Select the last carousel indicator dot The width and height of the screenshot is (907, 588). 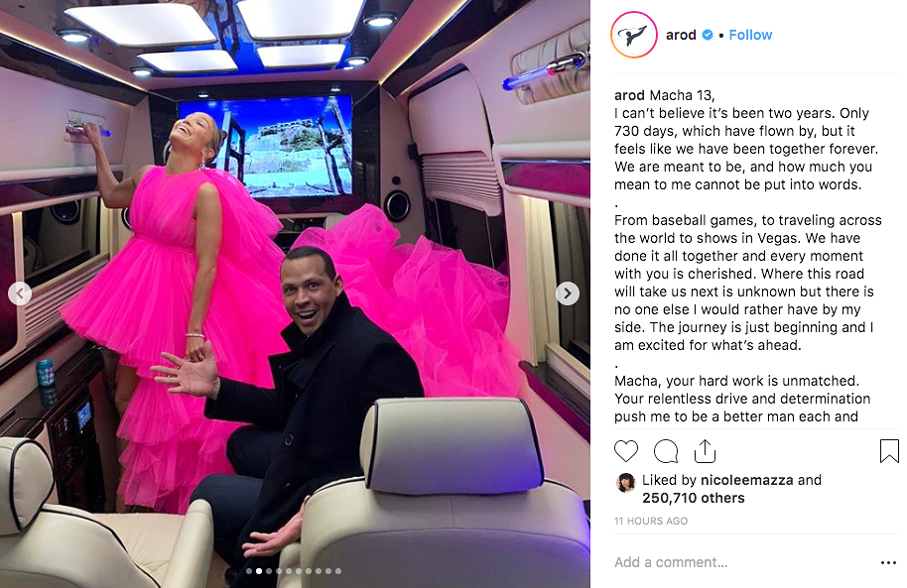(x=338, y=571)
